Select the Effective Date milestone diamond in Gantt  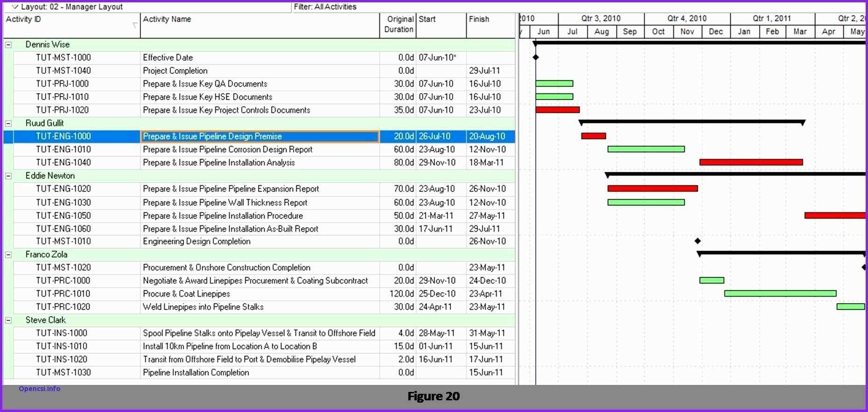(536, 57)
